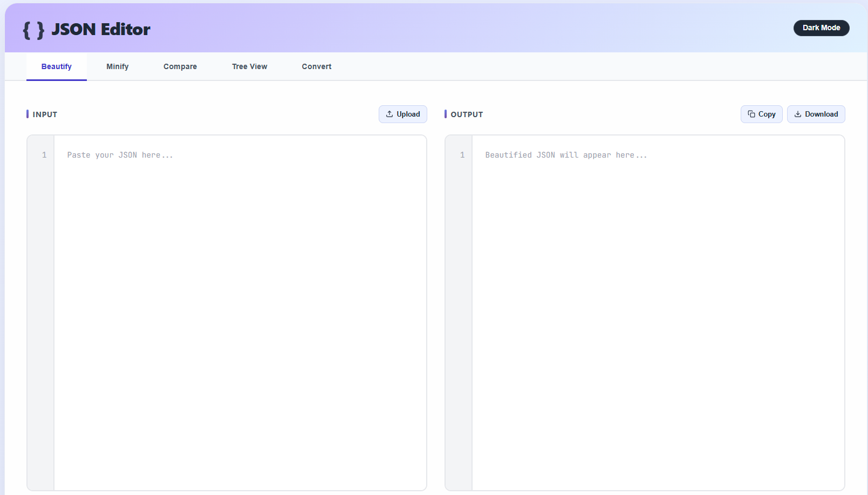The image size is (868, 495).
Task: Switch to Tree View mode
Action: point(249,66)
